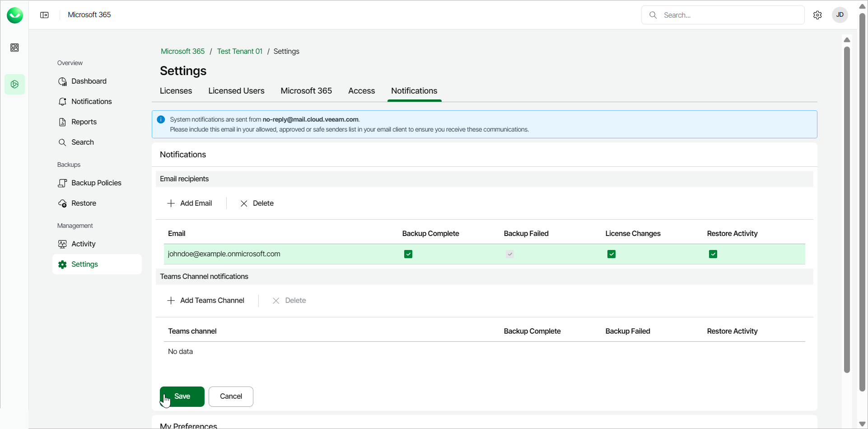868x429 pixels.
Task: Switch to the Access tab
Action: pyautogui.click(x=361, y=91)
